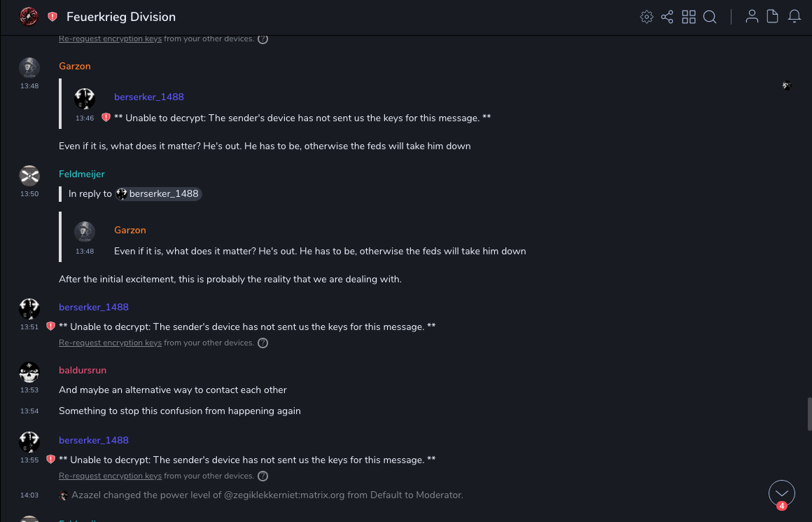Click the berserker_1488 pill after "In reply to"
The width and height of the screenshot is (812, 522).
coord(159,194)
